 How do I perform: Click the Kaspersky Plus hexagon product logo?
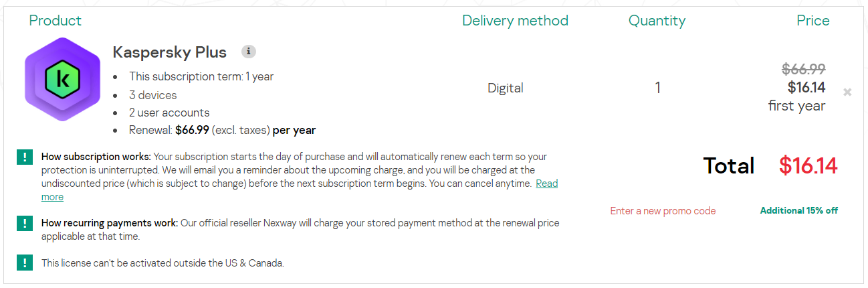point(62,80)
